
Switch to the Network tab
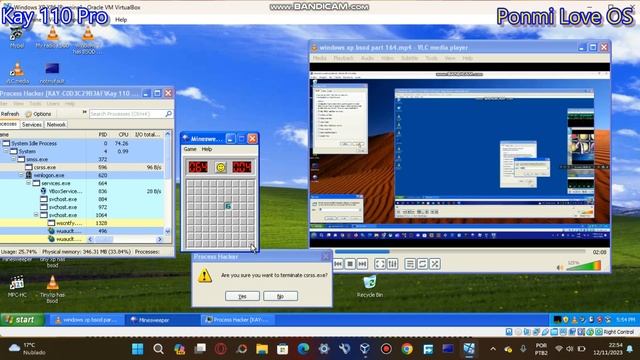(56, 124)
